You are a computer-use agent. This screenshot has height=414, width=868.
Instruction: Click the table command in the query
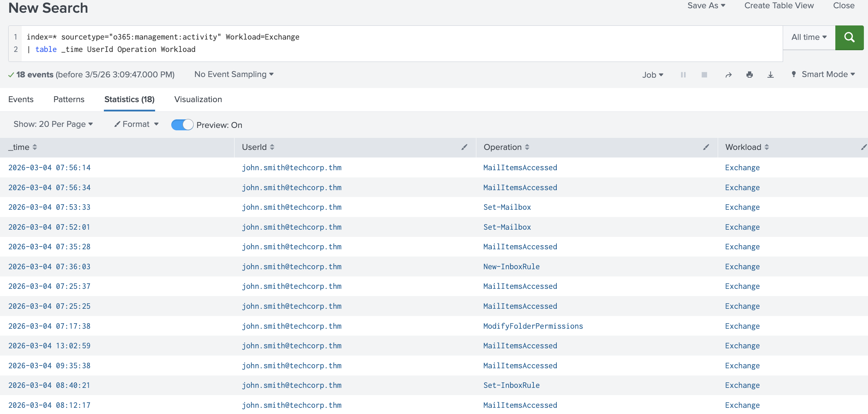click(x=46, y=49)
